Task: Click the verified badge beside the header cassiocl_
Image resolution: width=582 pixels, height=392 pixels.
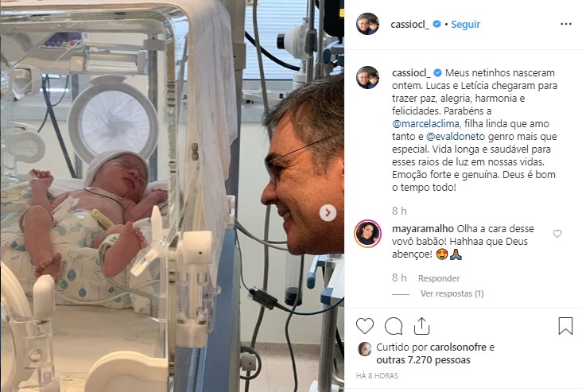Action: coord(437,24)
